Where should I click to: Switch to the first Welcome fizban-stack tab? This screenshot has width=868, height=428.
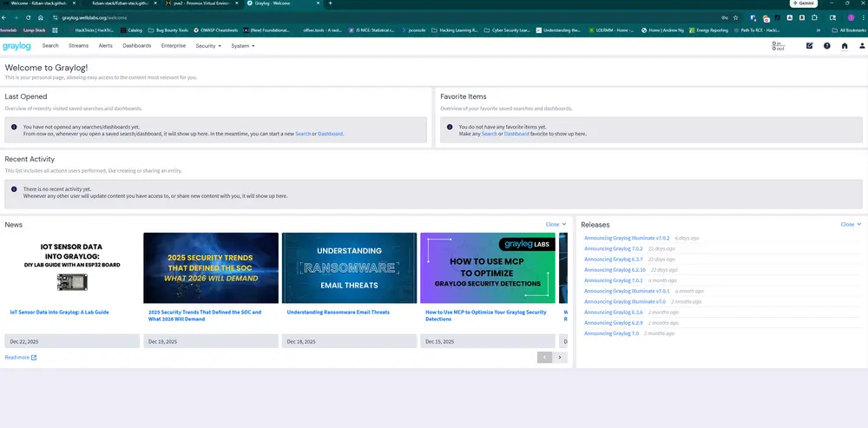37,3
